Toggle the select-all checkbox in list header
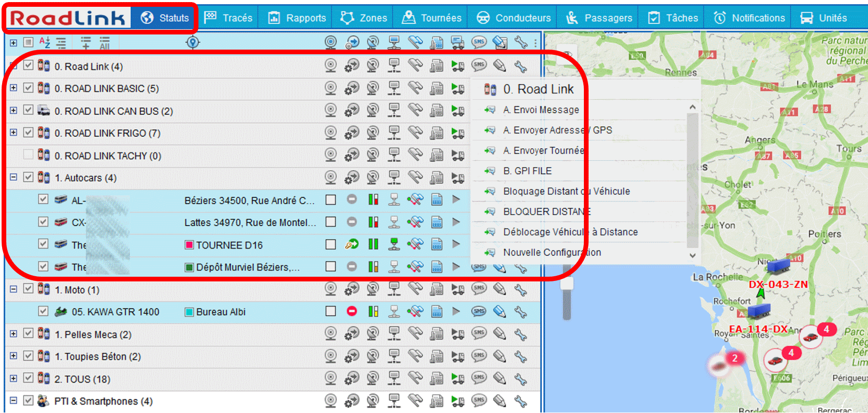This screenshot has height=413, width=868. tap(28, 42)
